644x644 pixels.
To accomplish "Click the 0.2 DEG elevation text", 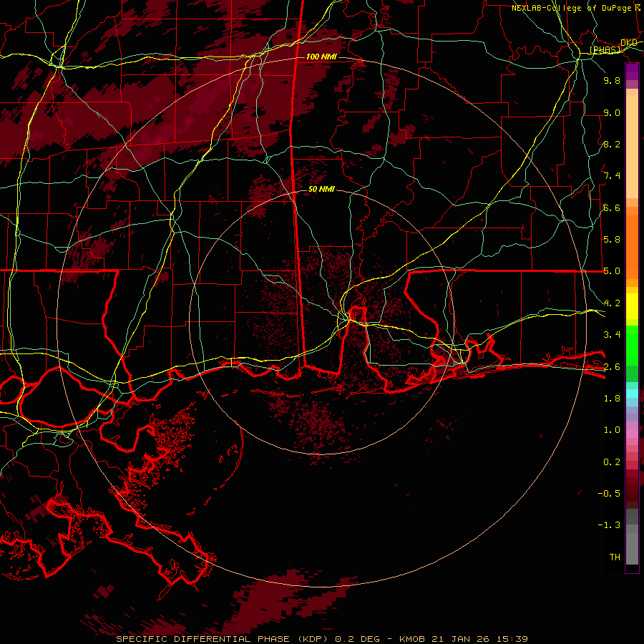I will 358,639.
